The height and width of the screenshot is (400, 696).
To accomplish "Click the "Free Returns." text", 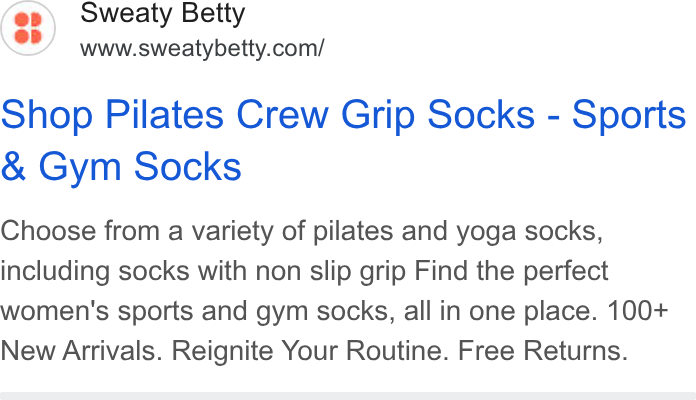I will point(543,350).
